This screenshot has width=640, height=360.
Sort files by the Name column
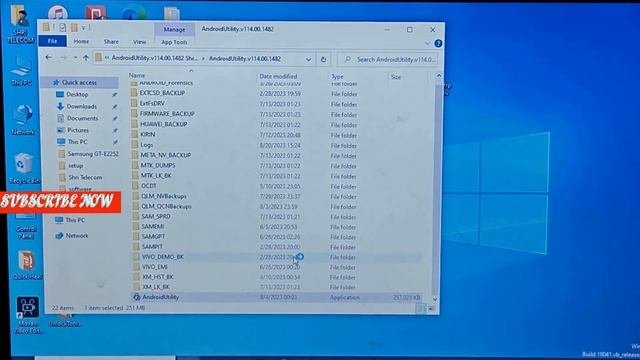click(x=137, y=76)
